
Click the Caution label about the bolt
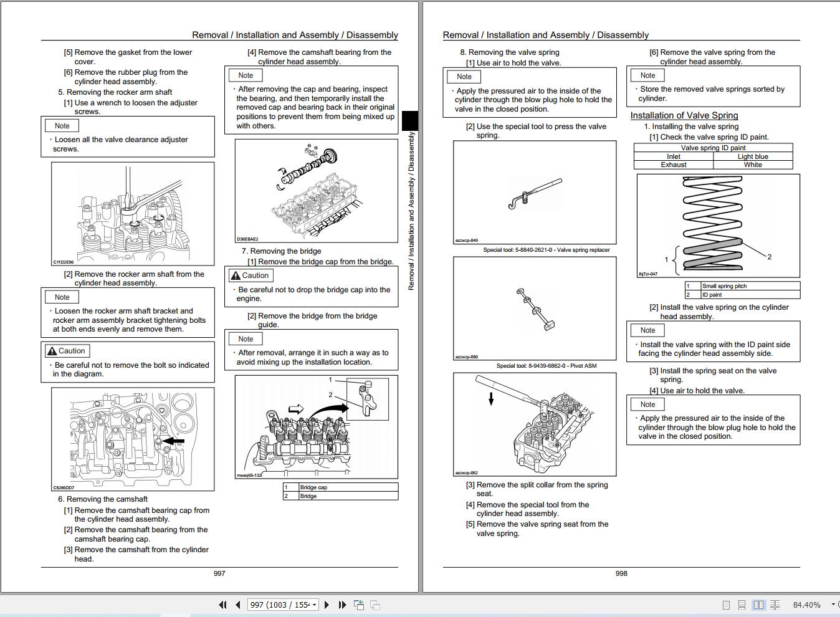tap(67, 351)
